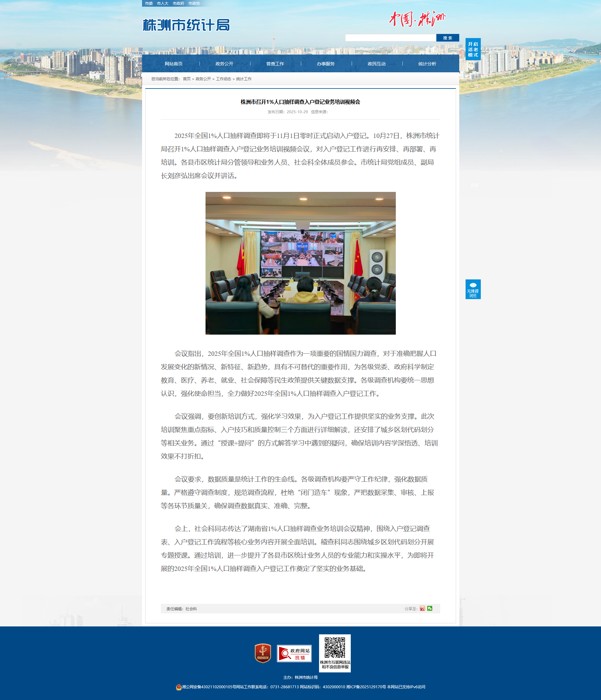Enable 适老模式 elderly-friendly mode
This screenshot has width=601, height=700.
(473, 49)
